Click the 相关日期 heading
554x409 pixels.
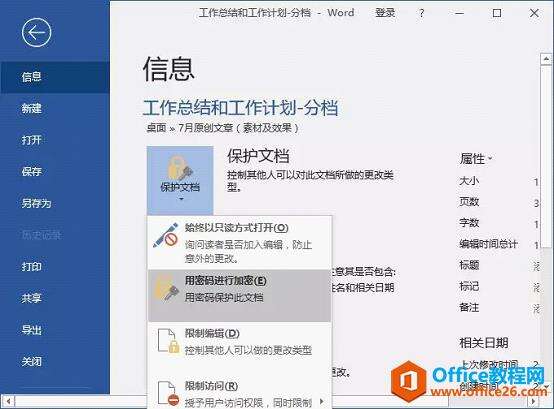coord(483,343)
